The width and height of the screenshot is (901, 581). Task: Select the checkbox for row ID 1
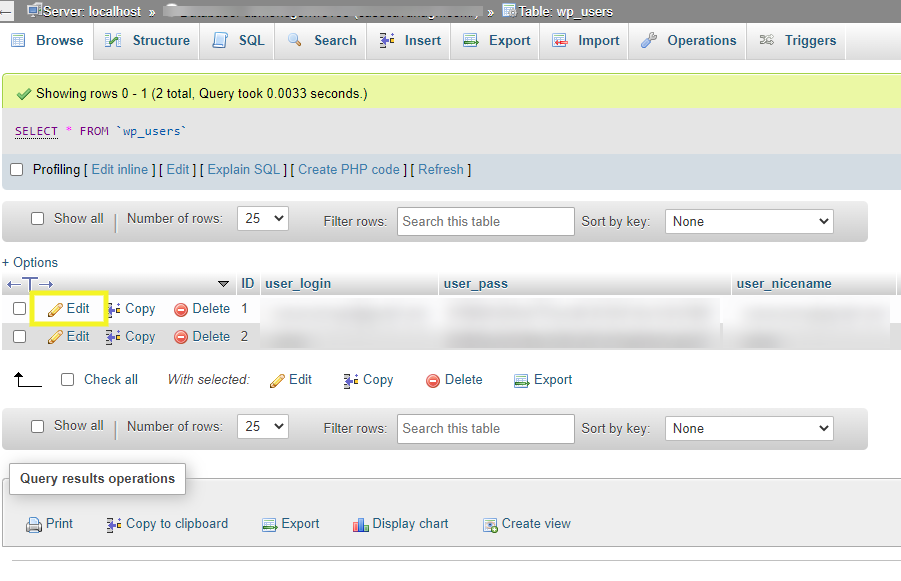tap(20, 309)
